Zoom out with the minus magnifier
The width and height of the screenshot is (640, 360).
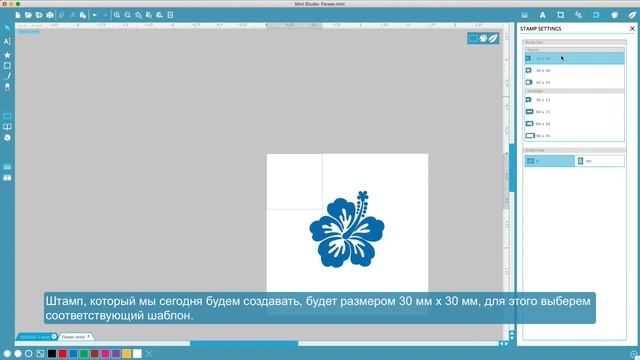point(127,15)
